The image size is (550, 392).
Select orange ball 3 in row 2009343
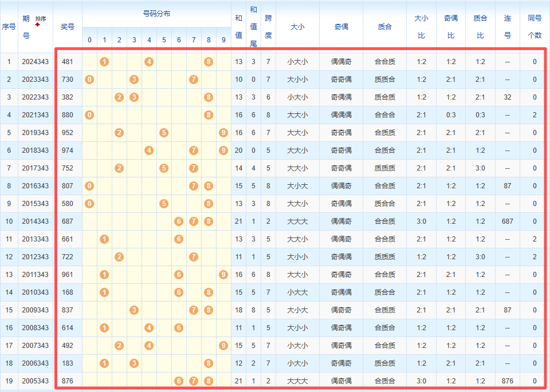point(134,310)
